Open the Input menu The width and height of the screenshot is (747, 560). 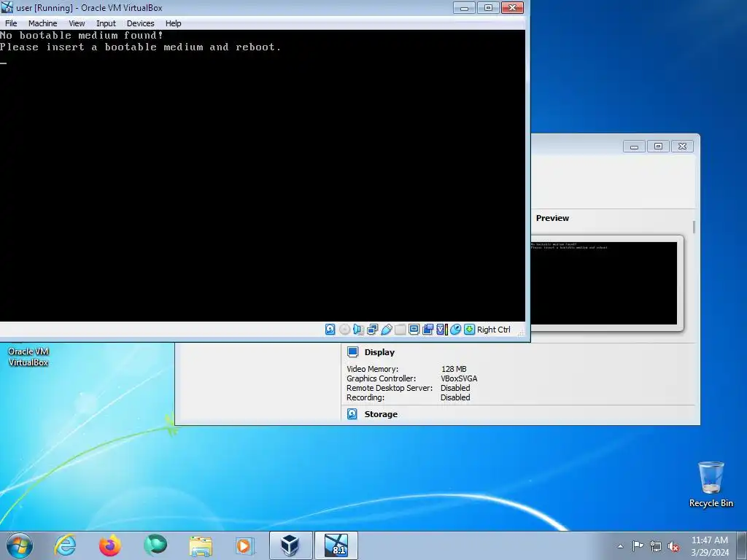tap(106, 23)
